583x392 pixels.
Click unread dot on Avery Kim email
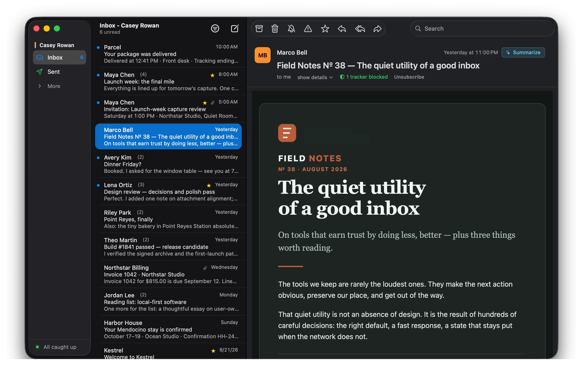pyautogui.click(x=98, y=158)
